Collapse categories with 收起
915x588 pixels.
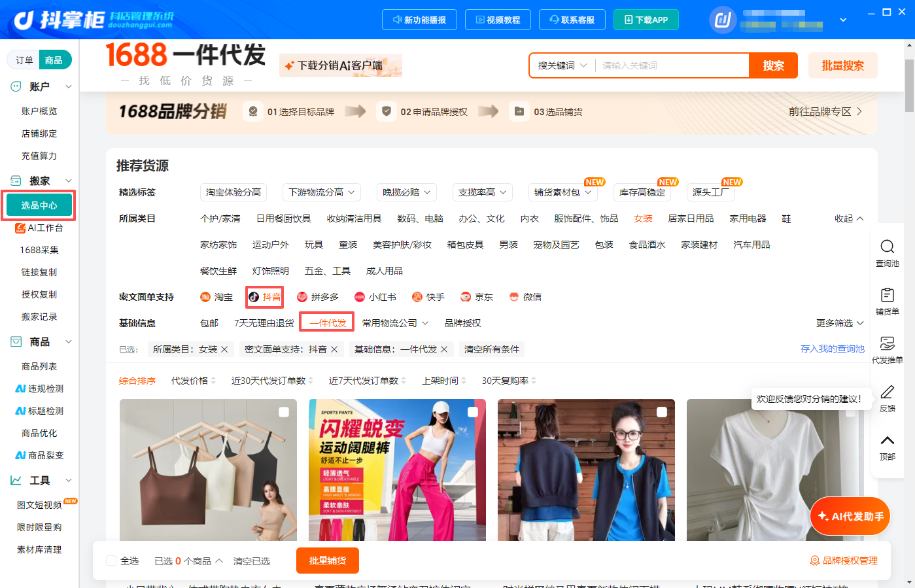(849, 218)
